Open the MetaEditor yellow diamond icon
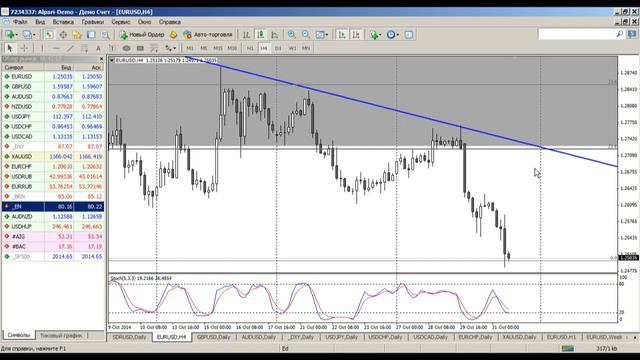 [x=173, y=35]
